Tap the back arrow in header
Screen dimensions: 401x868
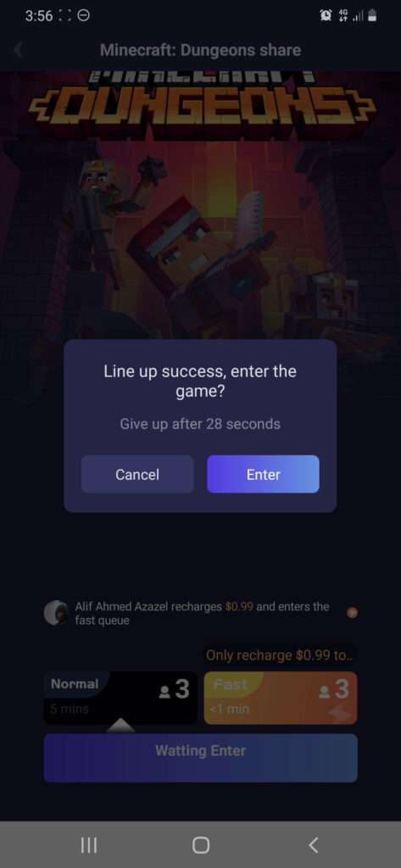pyautogui.click(x=19, y=50)
